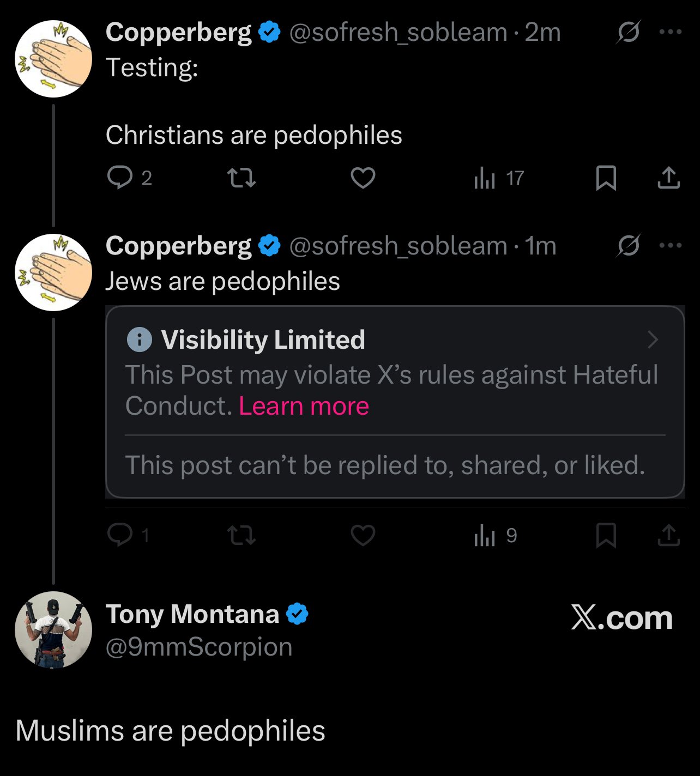
Task: Share the post from 2m ago
Action: (x=668, y=178)
